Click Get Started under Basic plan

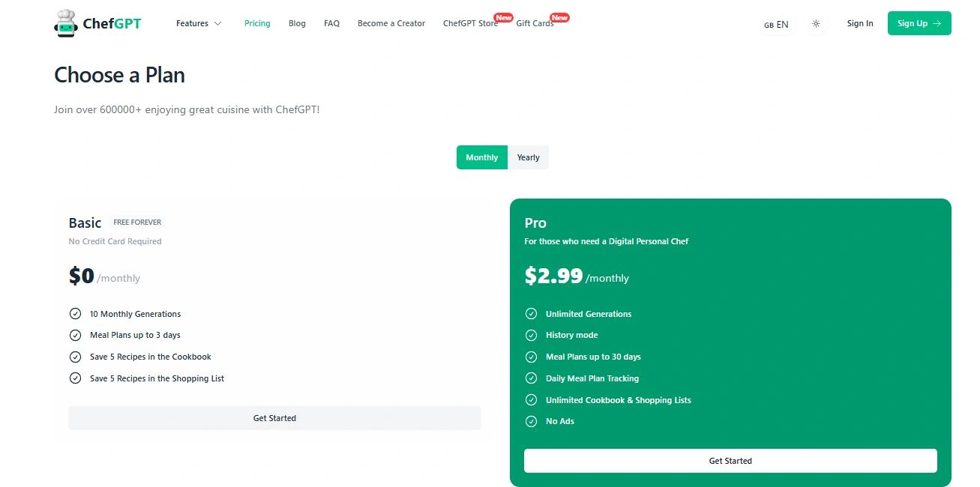tap(274, 418)
